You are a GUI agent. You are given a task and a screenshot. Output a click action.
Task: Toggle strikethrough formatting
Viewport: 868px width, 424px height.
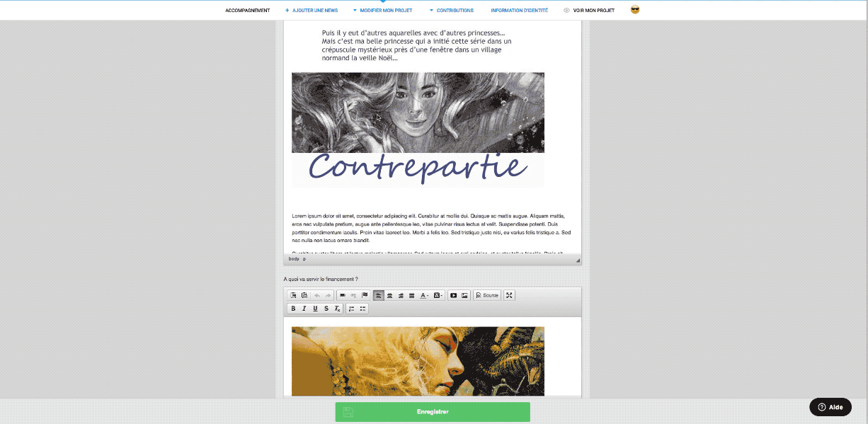pos(326,309)
